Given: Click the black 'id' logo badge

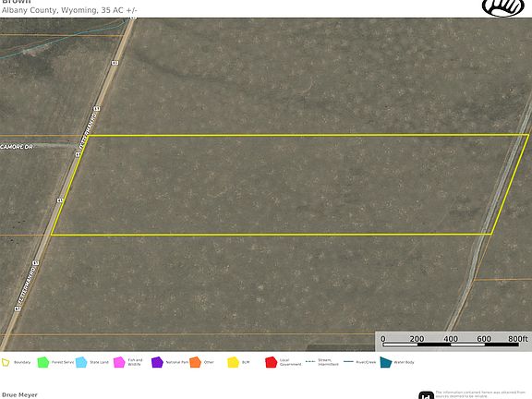Looking at the screenshot, I should 426,395.
